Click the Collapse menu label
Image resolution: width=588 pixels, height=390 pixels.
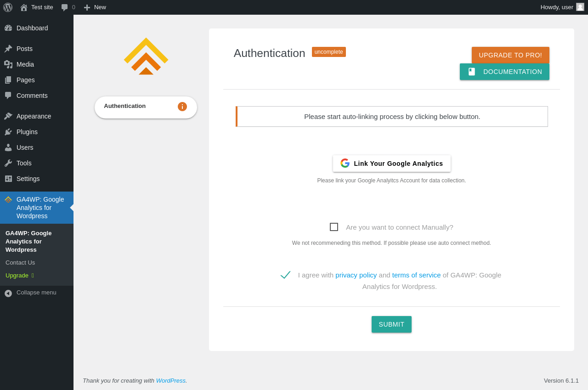click(x=36, y=293)
